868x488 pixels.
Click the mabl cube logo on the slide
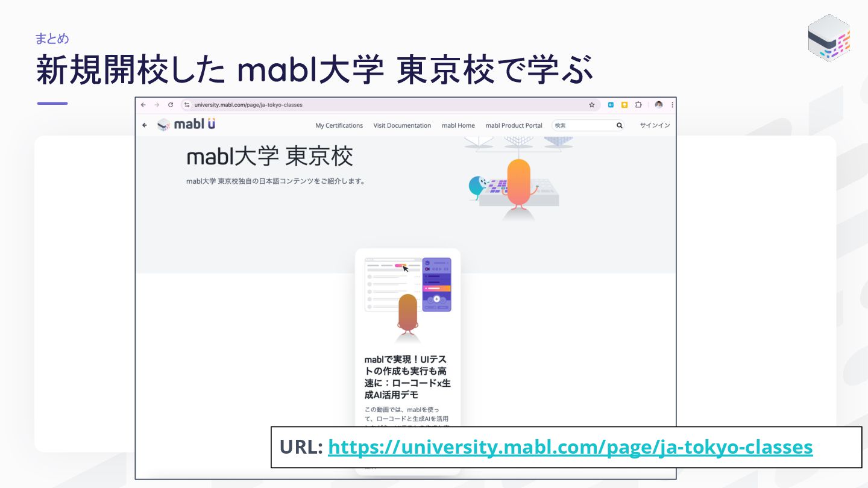(829, 38)
